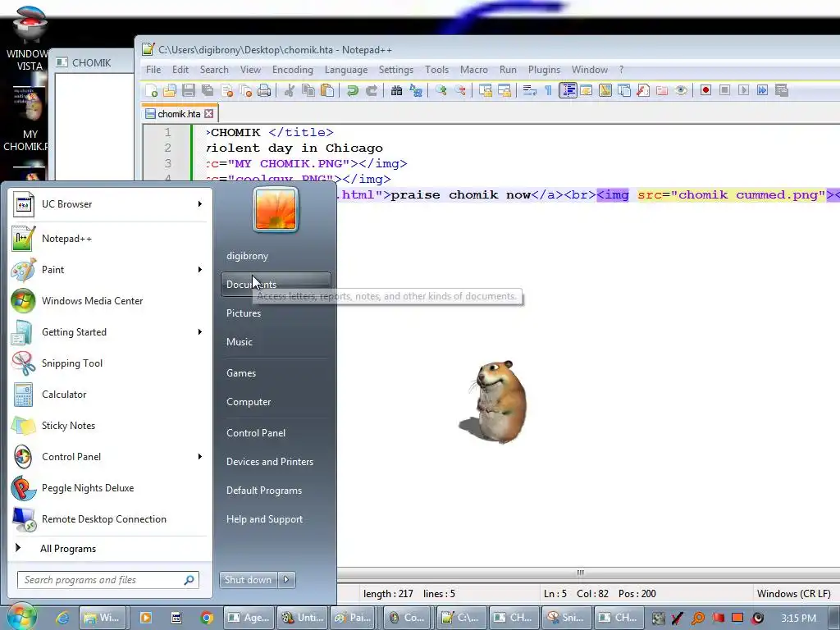Open Help and Support
Screen dimensions: 840x630
[264, 519]
